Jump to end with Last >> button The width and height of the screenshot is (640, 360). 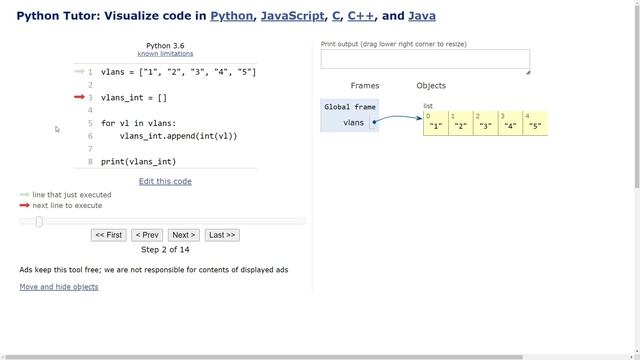click(222, 235)
